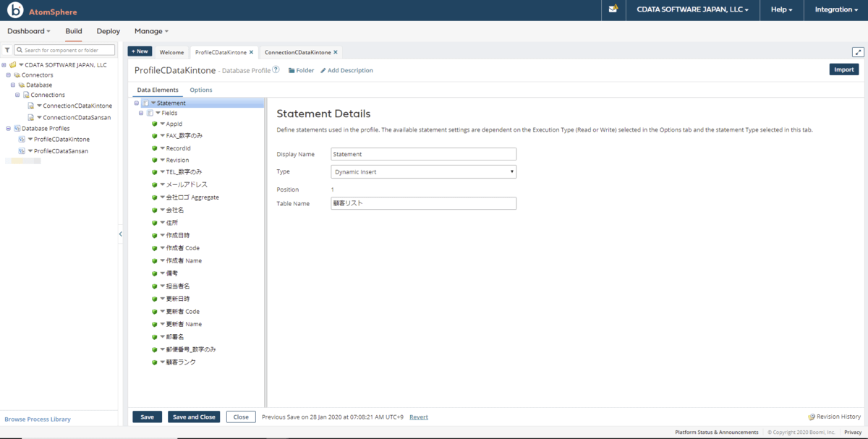868x439 pixels.
Task: Close the ProfileCDataKintone tab
Action: point(252,52)
